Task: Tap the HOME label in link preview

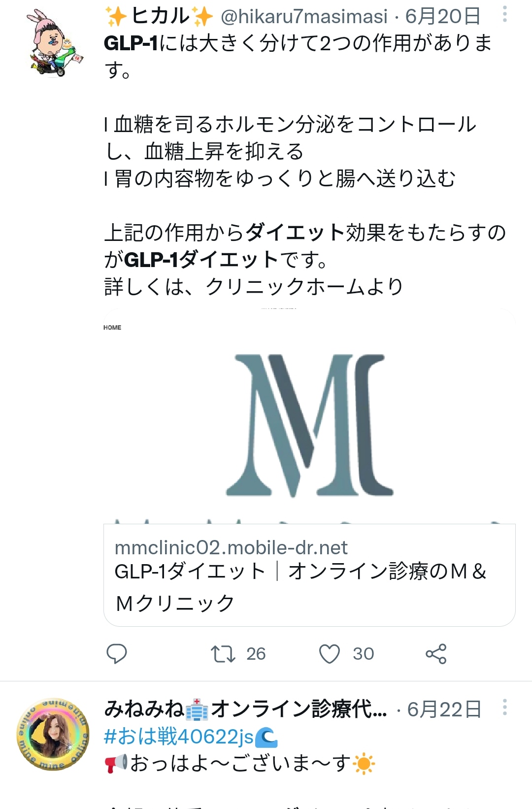Action: [x=112, y=328]
